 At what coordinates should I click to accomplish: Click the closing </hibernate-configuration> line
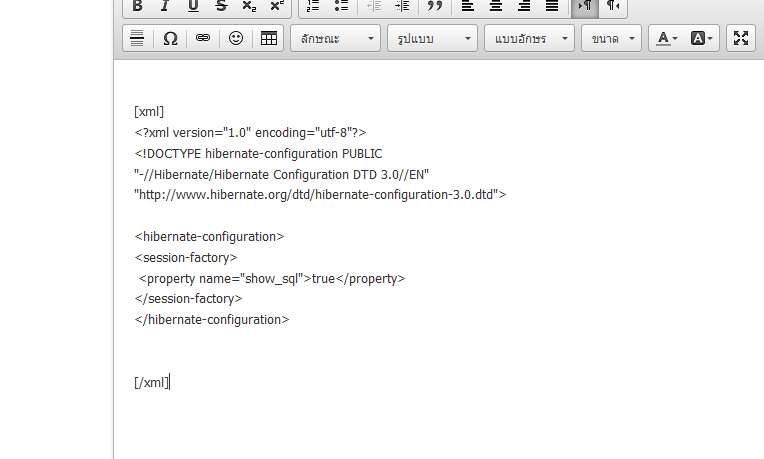coord(211,320)
